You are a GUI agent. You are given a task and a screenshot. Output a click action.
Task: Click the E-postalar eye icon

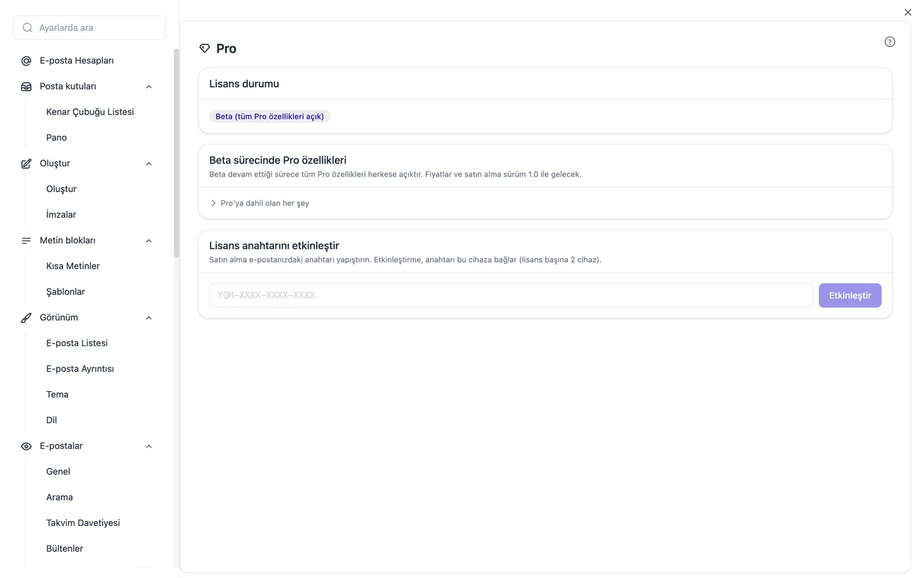(x=26, y=446)
